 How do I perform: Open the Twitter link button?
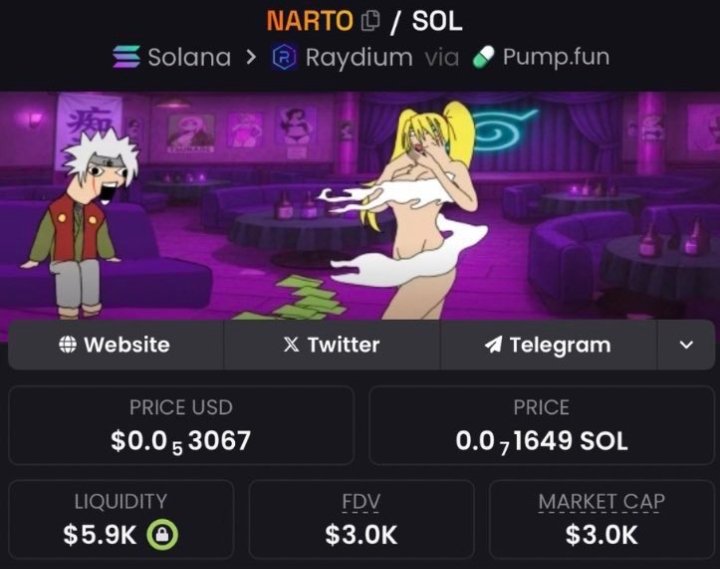tap(332, 344)
